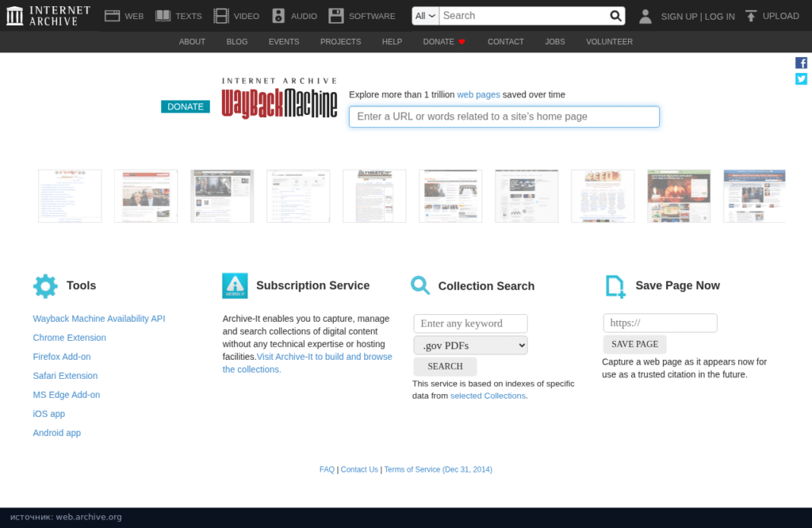812x528 pixels.
Task: Click the Collection Search magnifier icon
Action: pos(420,285)
